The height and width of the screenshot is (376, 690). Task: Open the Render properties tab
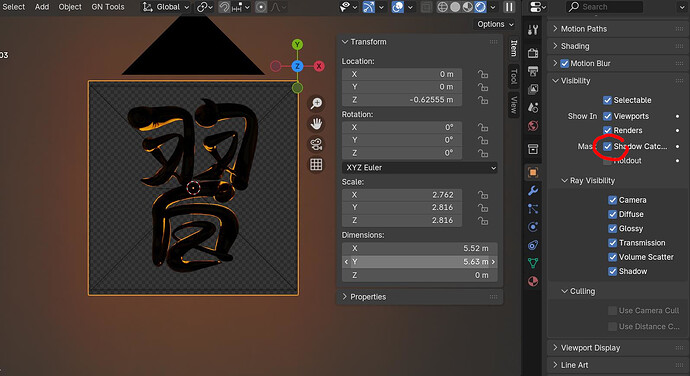(x=533, y=53)
